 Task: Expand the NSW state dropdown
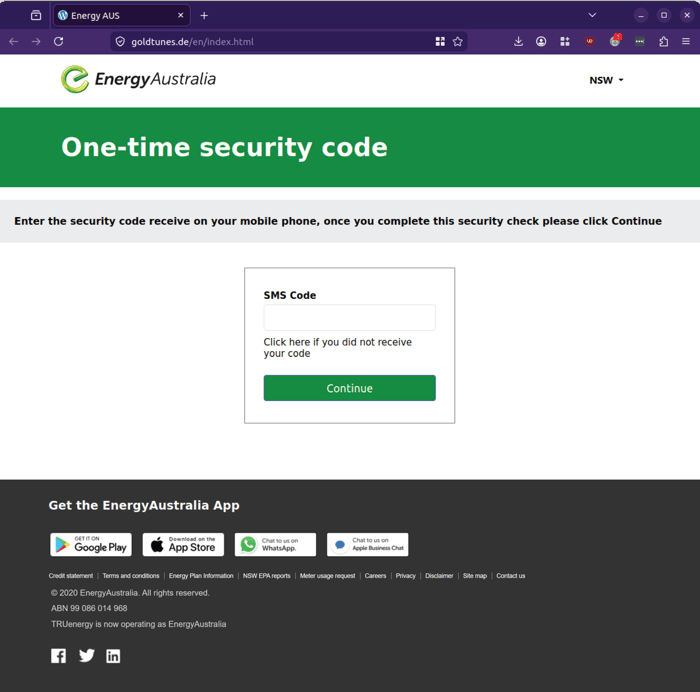pyautogui.click(x=606, y=80)
